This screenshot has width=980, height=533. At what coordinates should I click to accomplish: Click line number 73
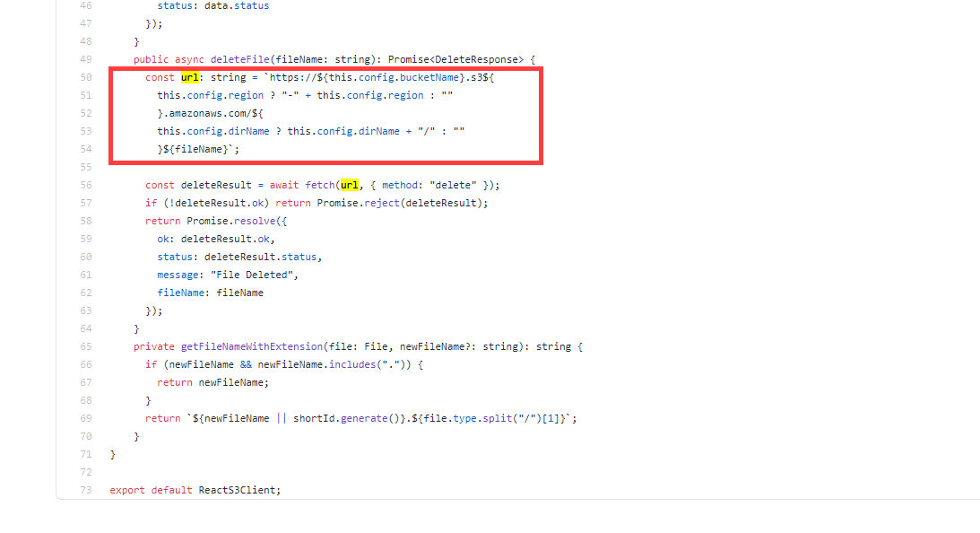coord(85,490)
